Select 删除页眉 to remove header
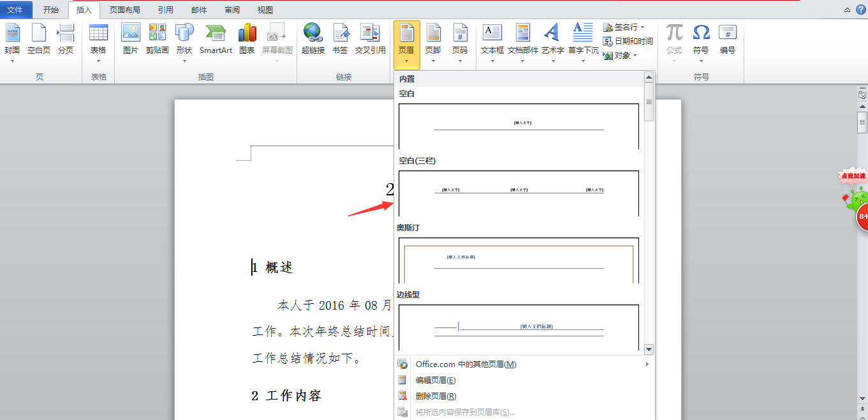Viewport: 868px width, 420px height. coord(436,396)
